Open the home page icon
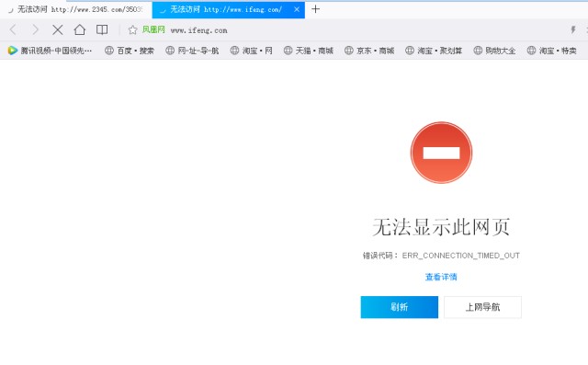The height and width of the screenshot is (365, 588). 80,29
